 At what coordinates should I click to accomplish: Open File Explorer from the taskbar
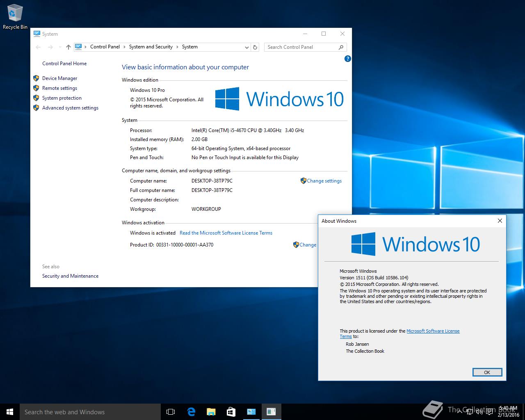[x=211, y=412]
